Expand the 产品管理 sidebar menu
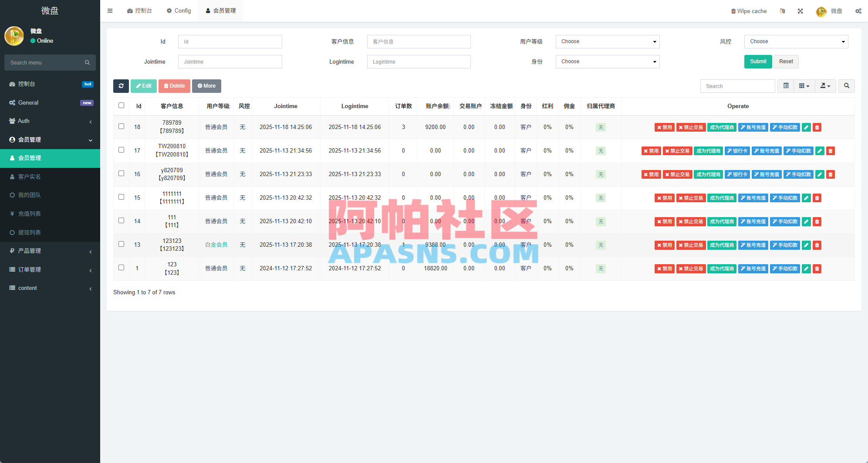Screen dimensions: 868x463 coord(50,251)
